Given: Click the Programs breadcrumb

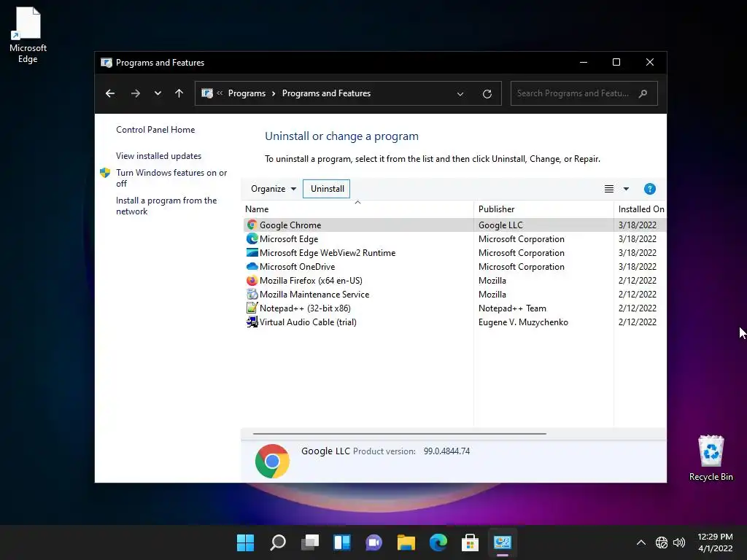Looking at the screenshot, I should [247, 93].
